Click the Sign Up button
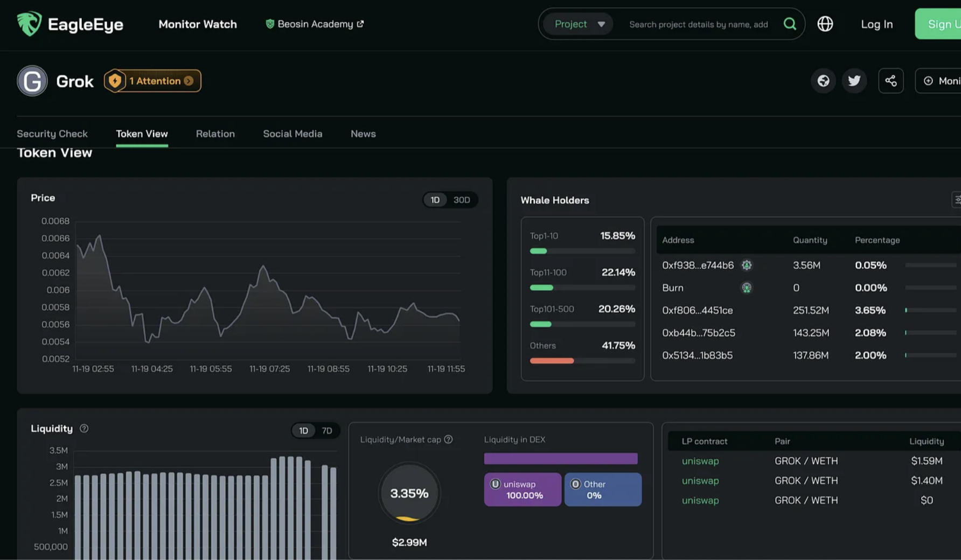 938,24
